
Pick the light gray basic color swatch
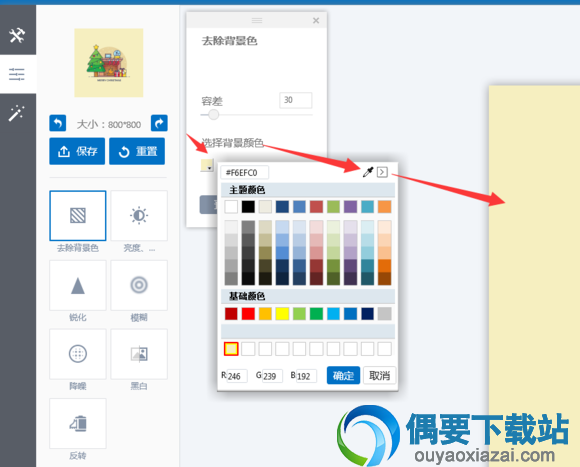pyautogui.click(x=384, y=314)
